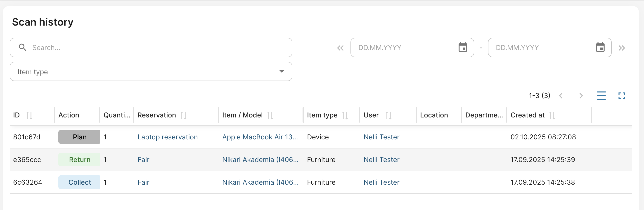Open the table column list menu icon

pos(601,96)
